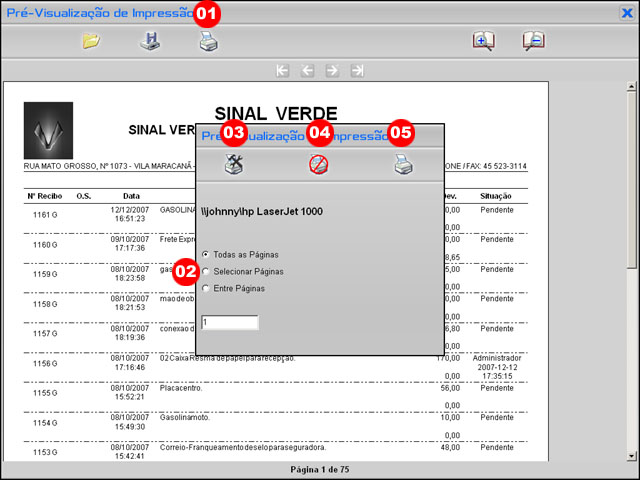Viewport: 640px width, 480px height.
Task: Open file with the folder icon
Action: [x=91, y=42]
